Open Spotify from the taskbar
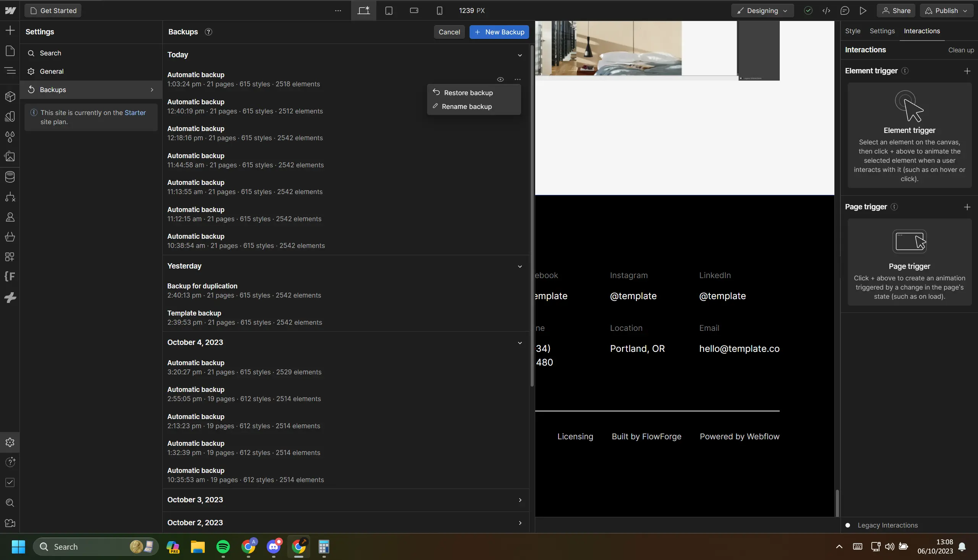Screen dimensions: 978x560 (223, 547)
